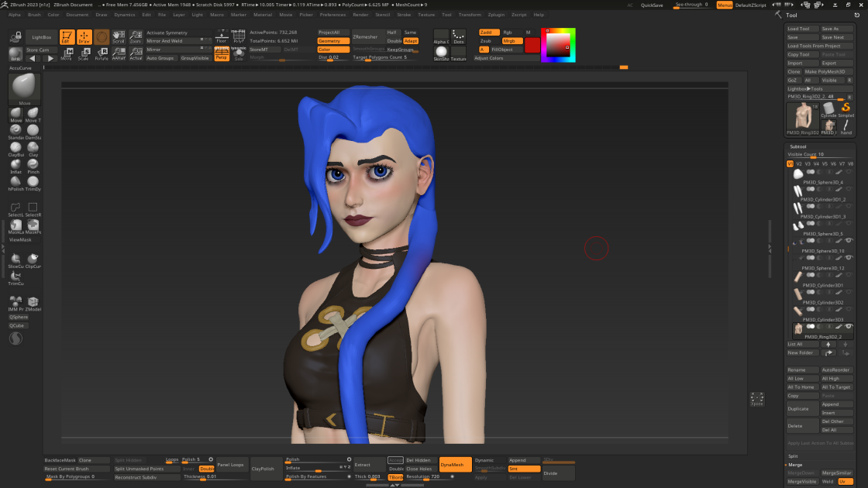The image size is (868, 488).
Task: Adjust the Target Polygons Count slider
Action: point(383,57)
